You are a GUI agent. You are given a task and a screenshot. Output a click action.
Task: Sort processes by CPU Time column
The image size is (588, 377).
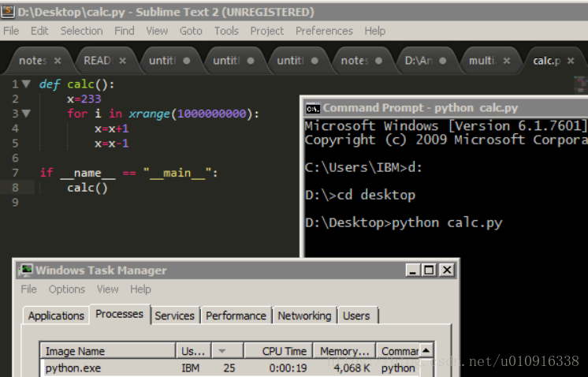coord(278,351)
